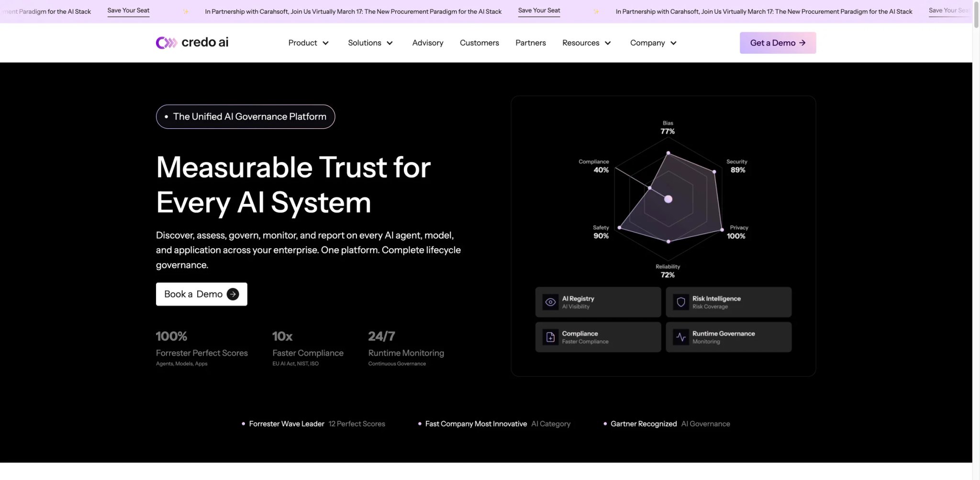980x480 pixels.
Task: Open the Product menu
Action: click(309, 43)
